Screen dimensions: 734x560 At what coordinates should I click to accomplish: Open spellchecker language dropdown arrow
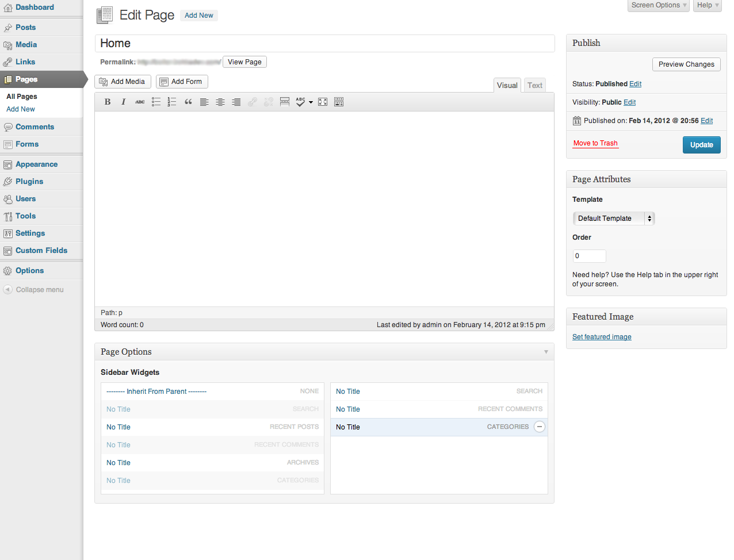(x=311, y=102)
